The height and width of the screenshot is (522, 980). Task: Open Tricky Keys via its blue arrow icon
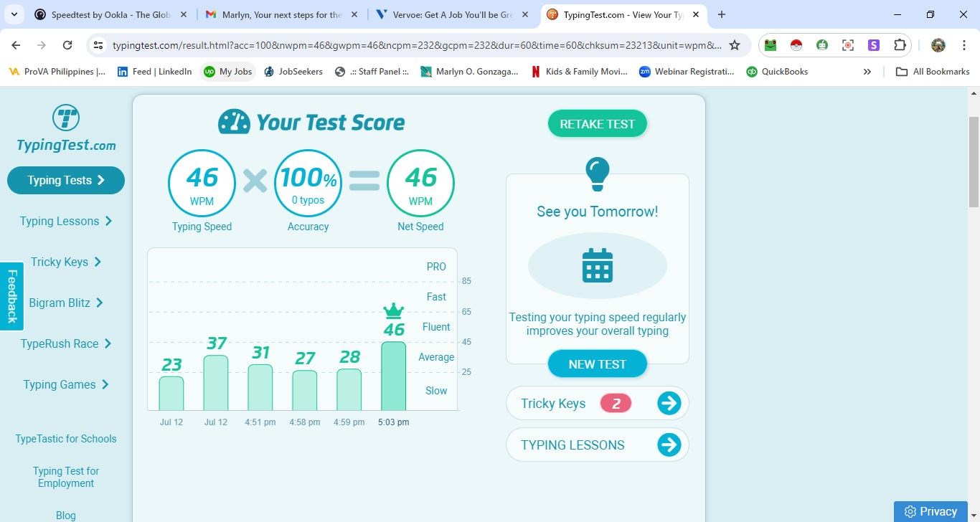point(669,403)
